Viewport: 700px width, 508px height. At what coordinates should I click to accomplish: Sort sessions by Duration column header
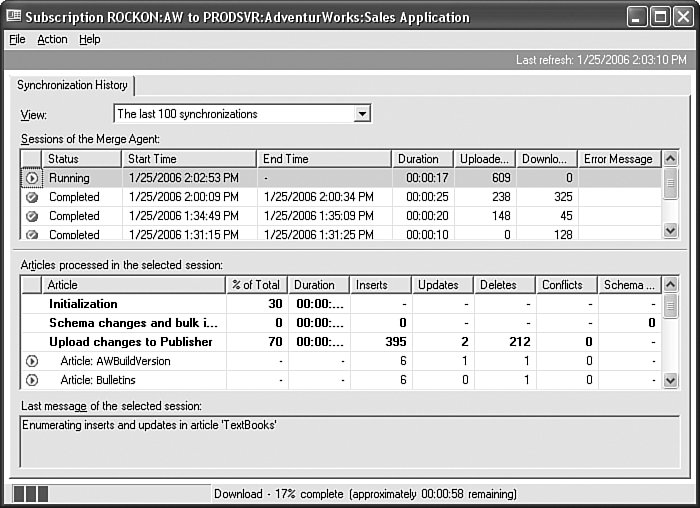421,159
